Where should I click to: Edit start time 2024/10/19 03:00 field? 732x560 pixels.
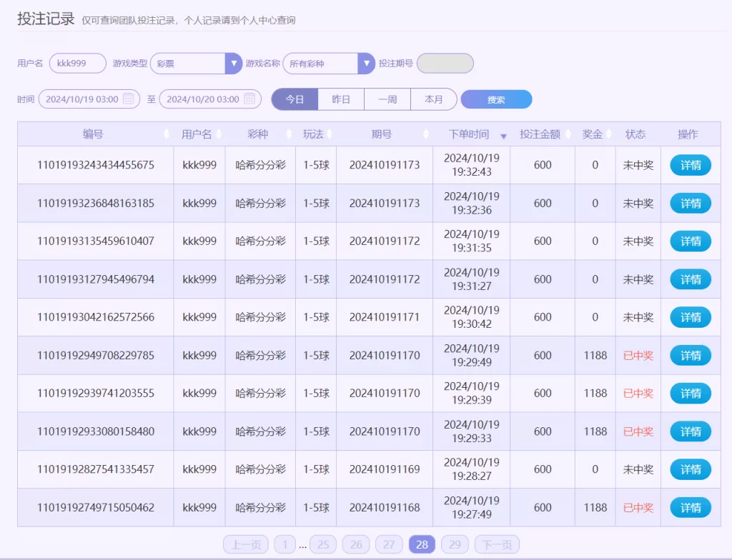coord(89,99)
